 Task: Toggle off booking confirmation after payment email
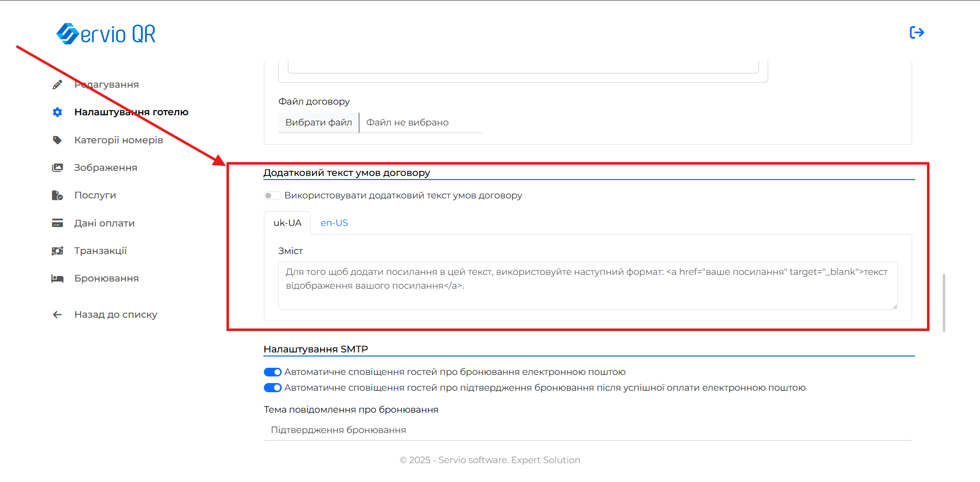[x=273, y=388]
